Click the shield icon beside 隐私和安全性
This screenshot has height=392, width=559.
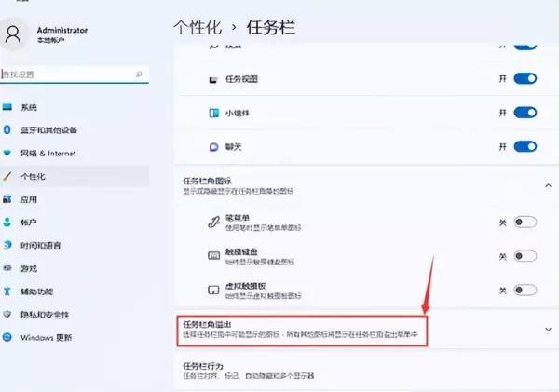click(x=7, y=315)
